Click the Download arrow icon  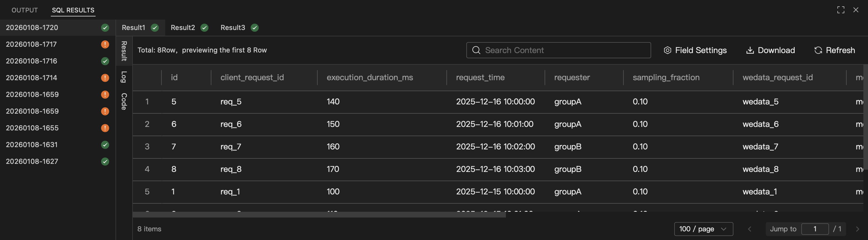[x=750, y=50]
